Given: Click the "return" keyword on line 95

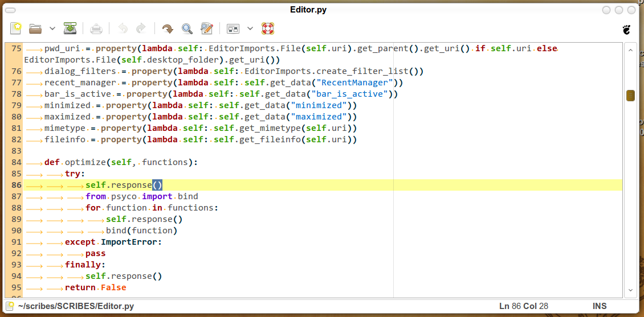Looking at the screenshot, I should click(80, 287).
